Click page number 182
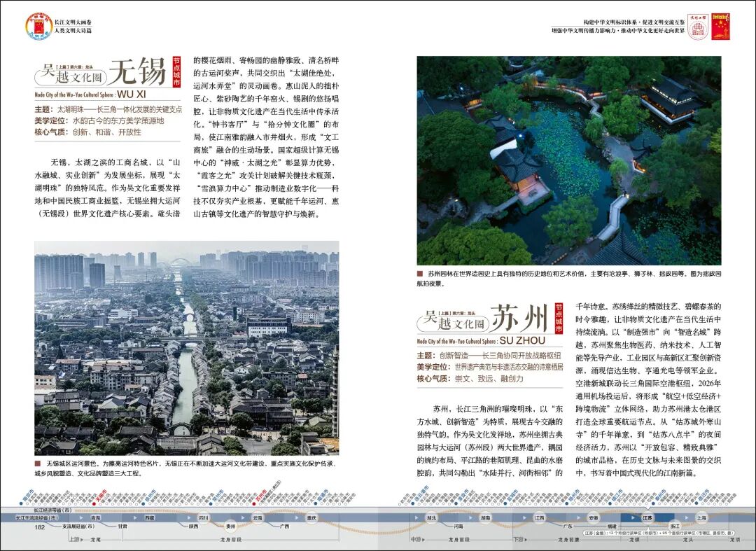The image size is (756, 551). [x=39, y=527]
